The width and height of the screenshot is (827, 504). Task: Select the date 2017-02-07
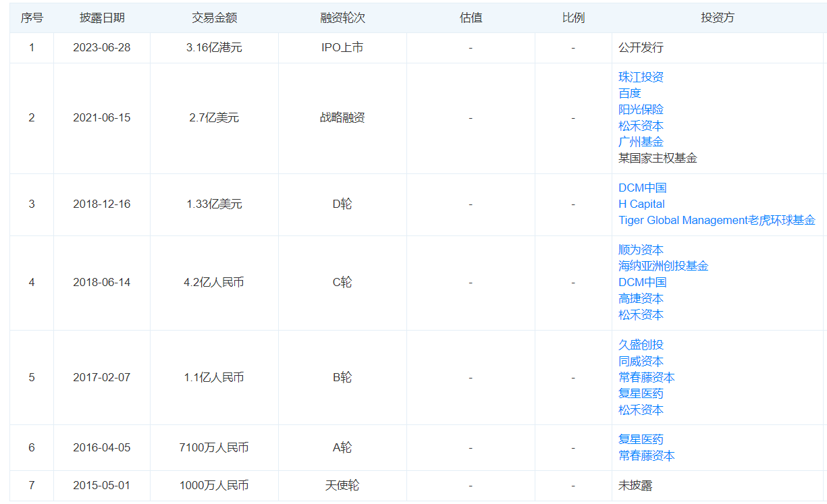(102, 378)
